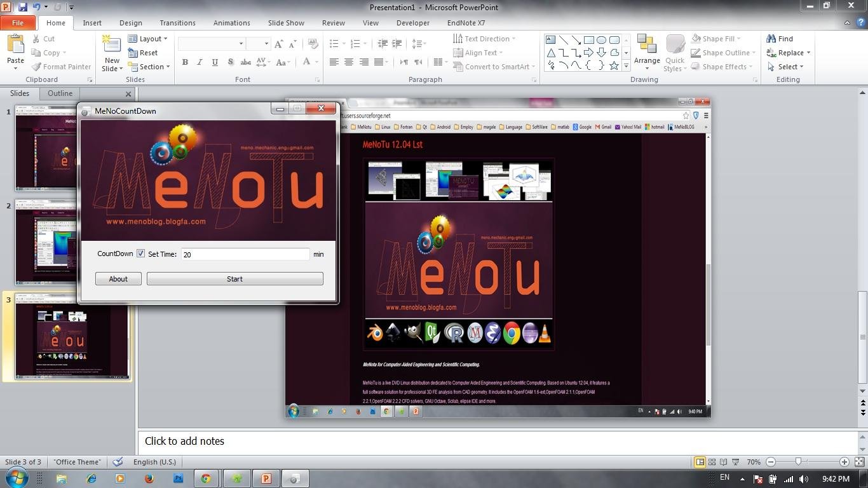Select the Oval shape in the gallery

point(601,40)
